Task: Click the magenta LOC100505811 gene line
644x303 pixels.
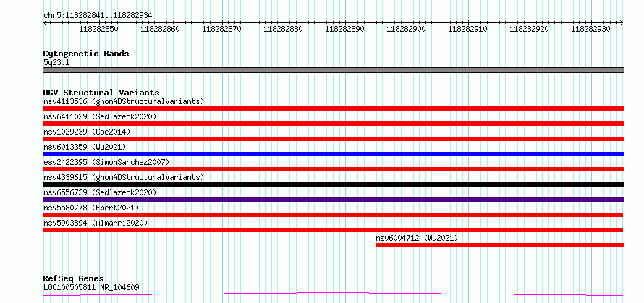Action: (333, 294)
